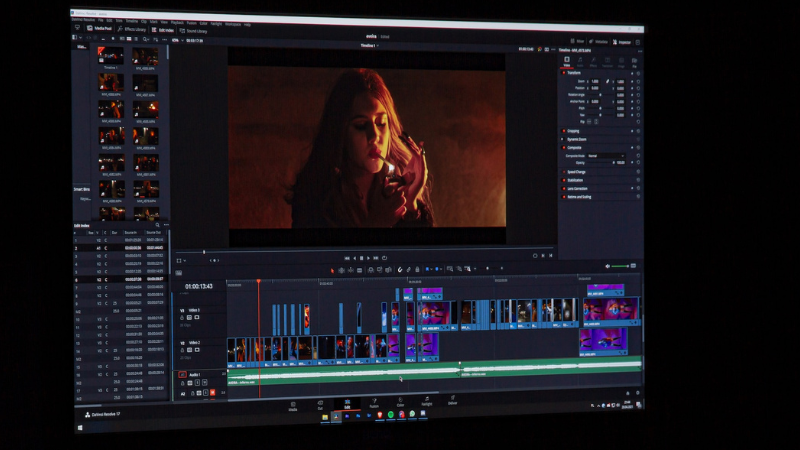Open File Explorer from the taskbar
The image size is (800, 450).
325,417
